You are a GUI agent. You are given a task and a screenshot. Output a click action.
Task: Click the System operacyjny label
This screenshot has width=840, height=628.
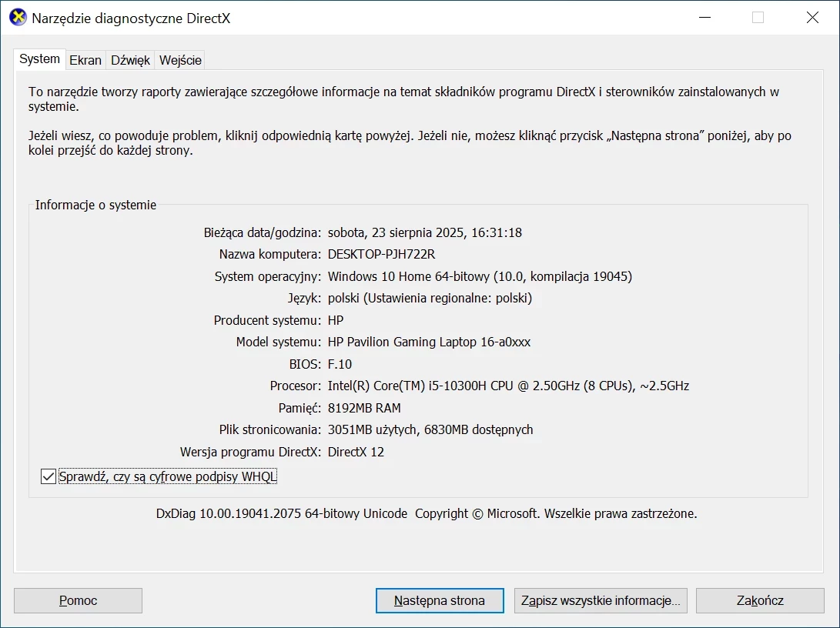click(268, 277)
